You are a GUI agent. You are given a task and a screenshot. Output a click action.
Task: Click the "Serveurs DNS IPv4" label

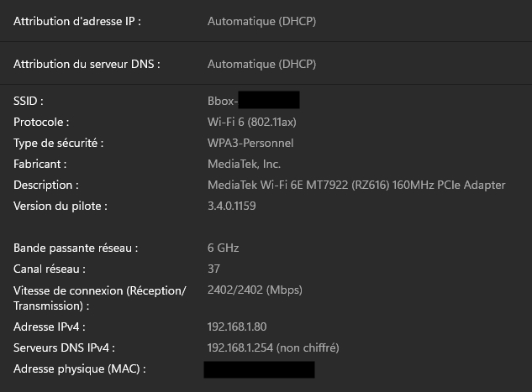(x=64, y=348)
